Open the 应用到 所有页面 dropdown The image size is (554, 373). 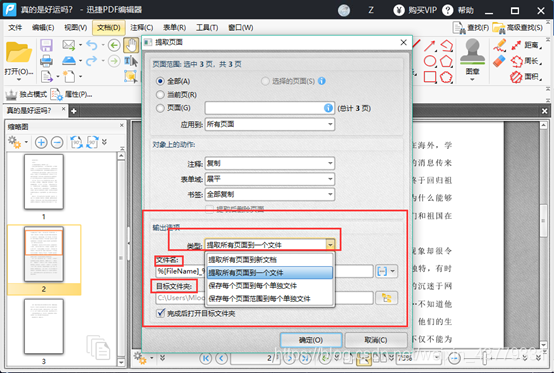(x=270, y=124)
